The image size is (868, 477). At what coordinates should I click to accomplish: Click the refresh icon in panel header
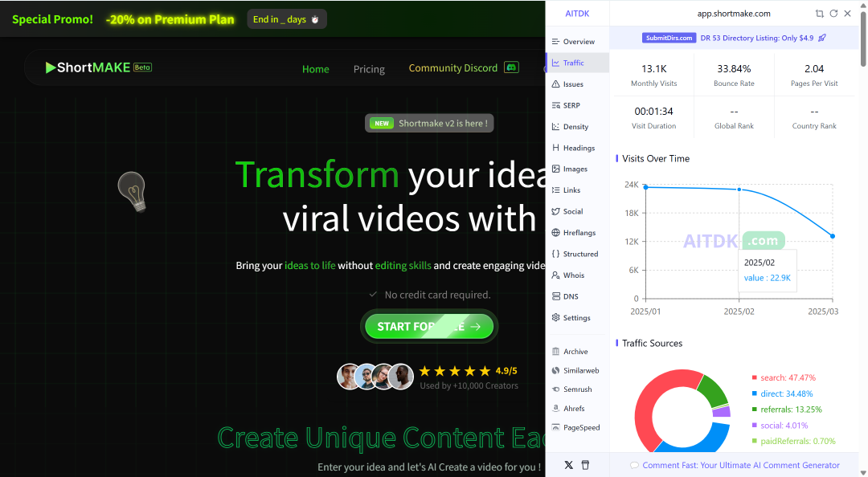coord(833,14)
